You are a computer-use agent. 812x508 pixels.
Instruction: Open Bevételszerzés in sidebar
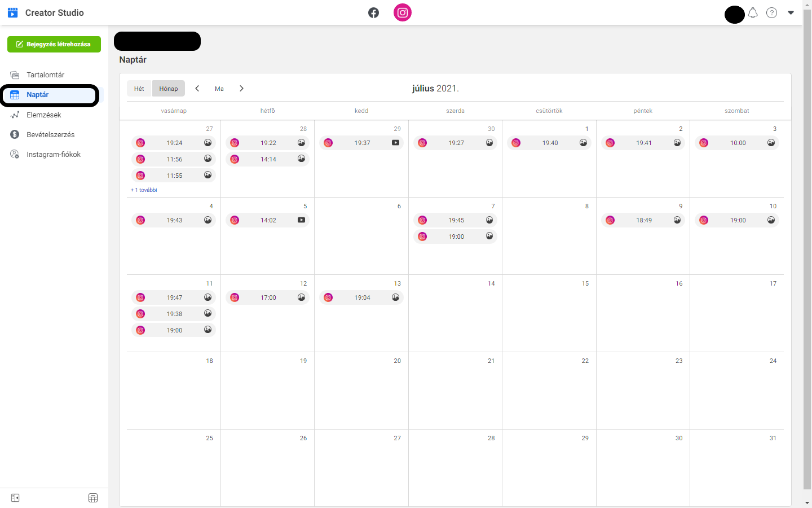tap(50, 134)
